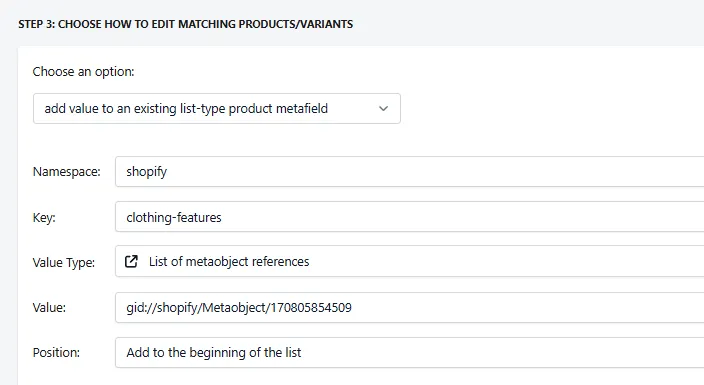Click the 'Value Type:' label
The image size is (704, 385).
(x=64, y=262)
